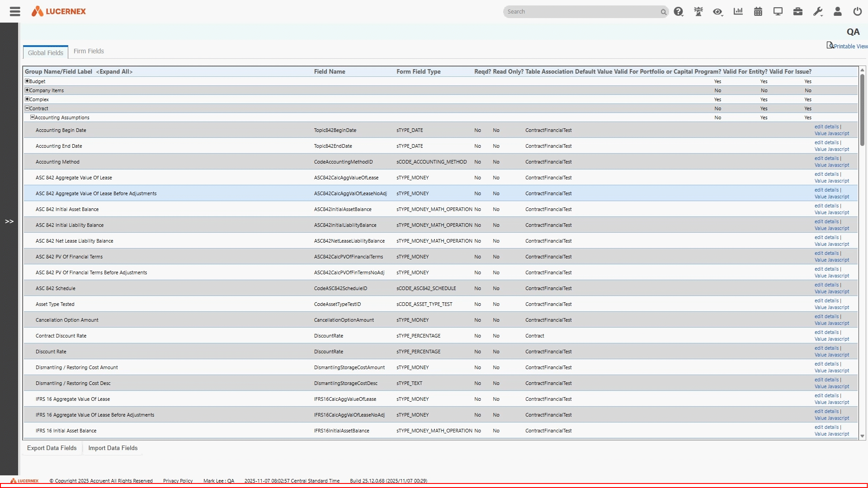The height and width of the screenshot is (488, 868).
Task: Open the bar chart reports icon
Action: coord(738,12)
